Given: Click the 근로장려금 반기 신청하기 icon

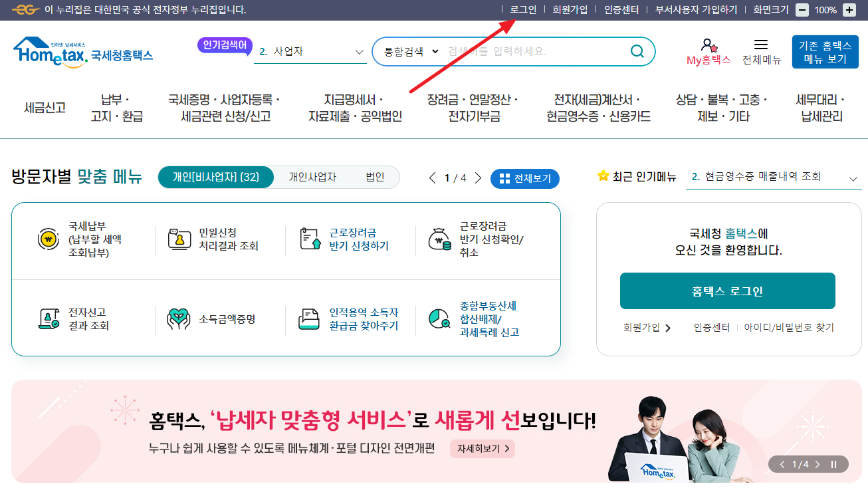Looking at the screenshot, I should coord(310,239).
